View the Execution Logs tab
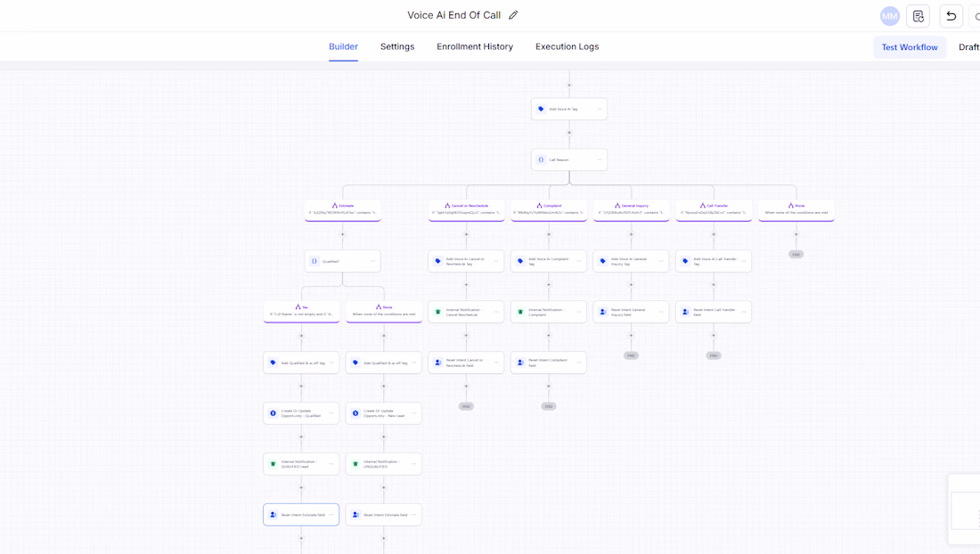 pyautogui.click(x=567, y=47)
